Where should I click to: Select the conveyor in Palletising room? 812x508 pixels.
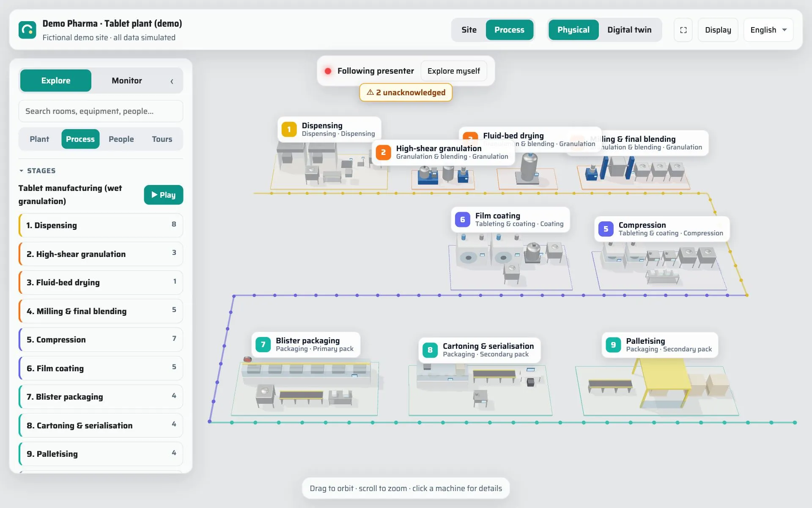click(x=610, y=386)
